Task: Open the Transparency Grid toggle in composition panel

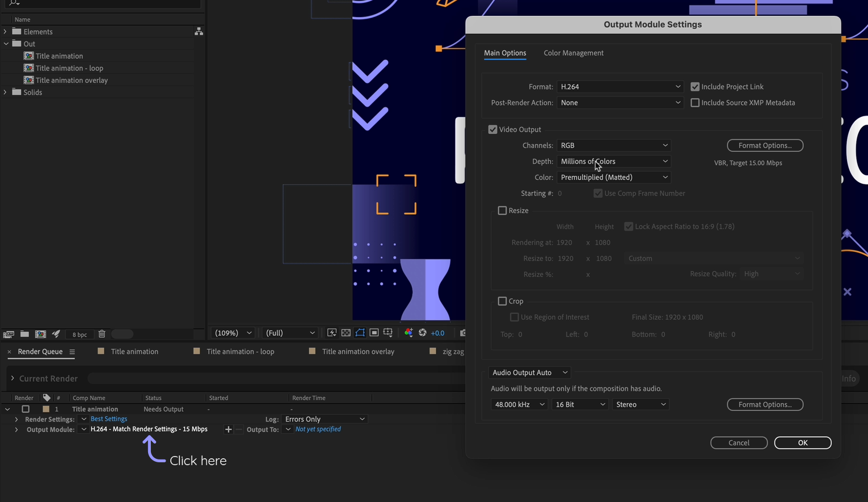Action: [x=345, y=333]
